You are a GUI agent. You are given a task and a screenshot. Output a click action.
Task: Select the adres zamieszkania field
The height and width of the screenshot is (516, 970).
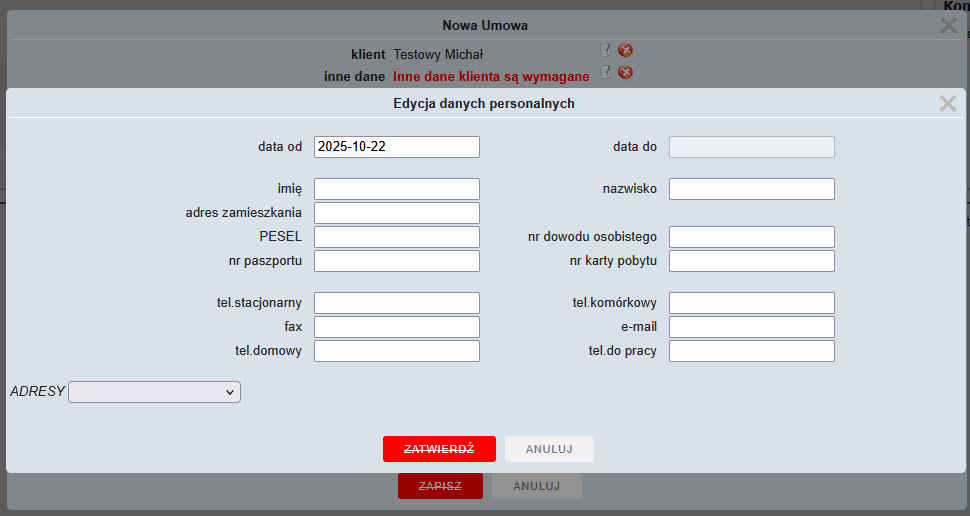pyautogui.click(x=396, y=213)
